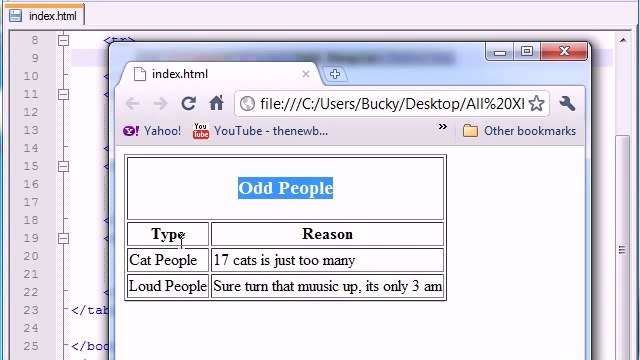The height and width of the screenshot is (360, 640).
Task: Open a new tab with plus button
Action: (x=335, y=74)
